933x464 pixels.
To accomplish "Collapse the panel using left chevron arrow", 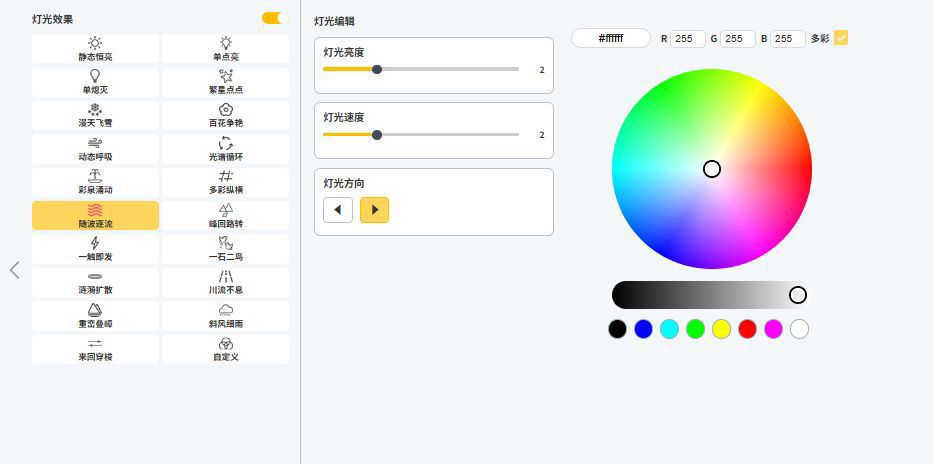I will click(x=14, y=270).
